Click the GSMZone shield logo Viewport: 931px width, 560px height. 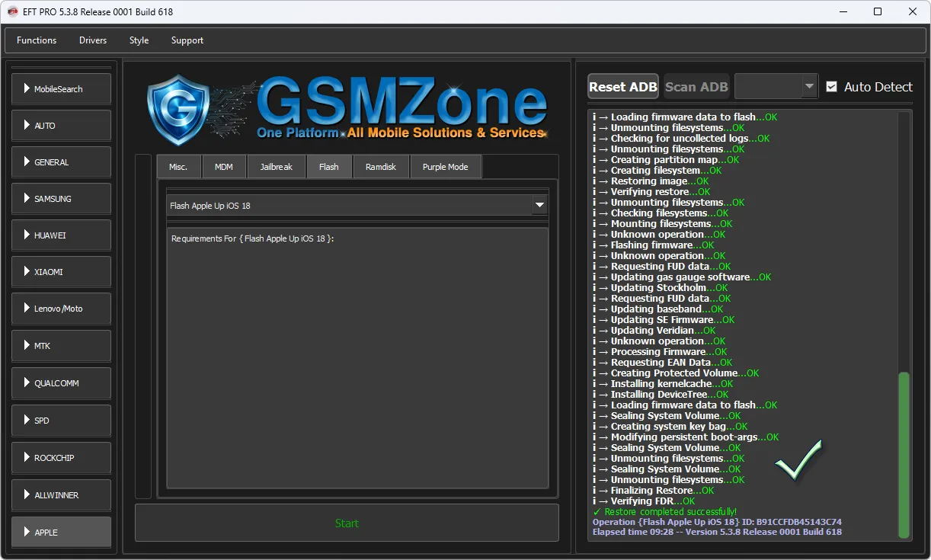pyautogui.click(x=178, y=110)
